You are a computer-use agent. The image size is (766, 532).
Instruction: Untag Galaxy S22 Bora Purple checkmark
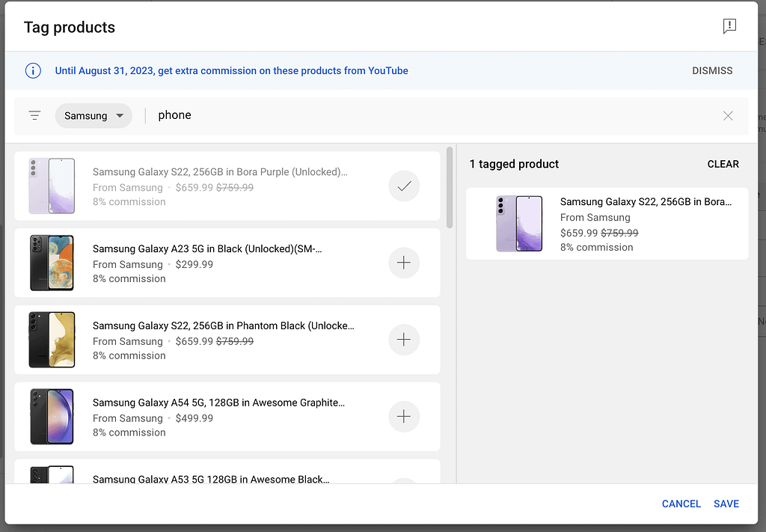coord(404,186)
